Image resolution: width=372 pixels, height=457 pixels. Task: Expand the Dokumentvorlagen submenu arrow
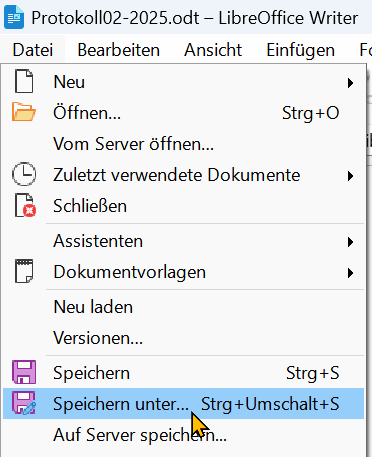coord(350,273)
